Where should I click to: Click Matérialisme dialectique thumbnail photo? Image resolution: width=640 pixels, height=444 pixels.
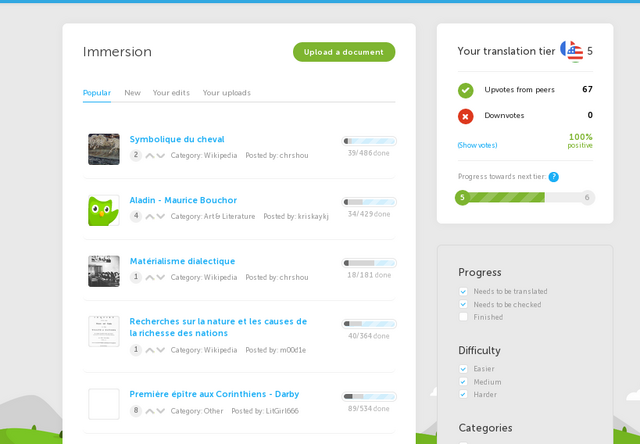click(104, 271)
